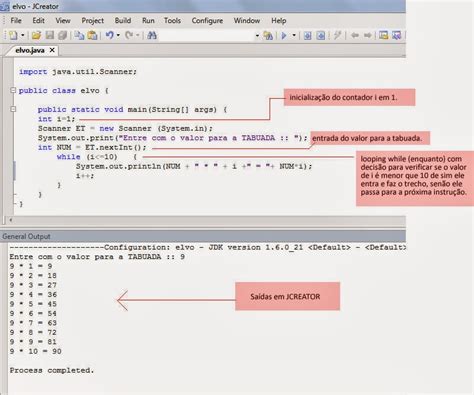Open the Window menu
Viewport: 474px width, 395px height.
tap(247, 20)
